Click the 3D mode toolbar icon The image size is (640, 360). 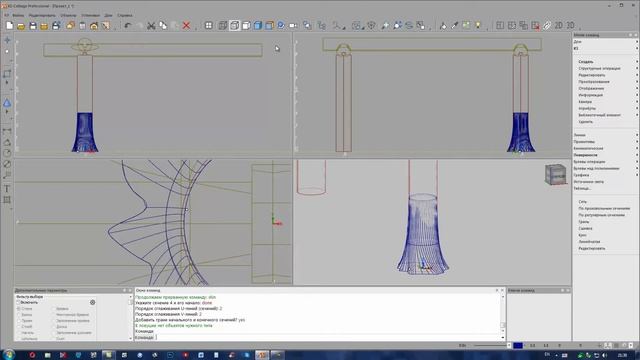click(570, 26)
